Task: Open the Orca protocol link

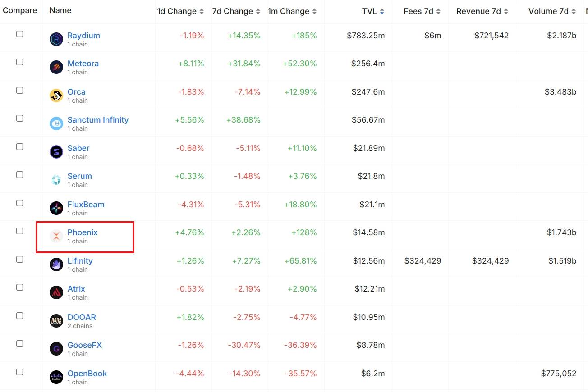Action: (x=77, y=92)
